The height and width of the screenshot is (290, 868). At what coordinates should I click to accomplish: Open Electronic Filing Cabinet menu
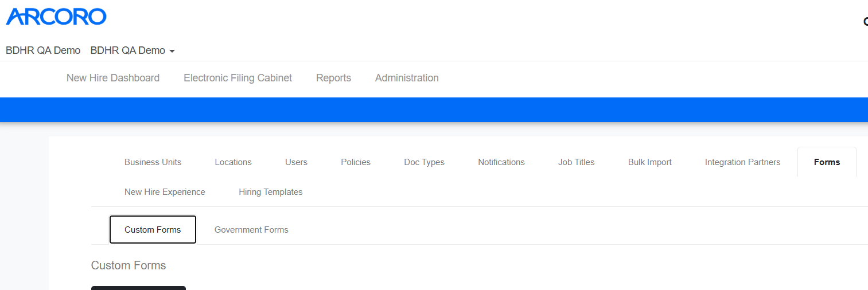coord(238,78)
